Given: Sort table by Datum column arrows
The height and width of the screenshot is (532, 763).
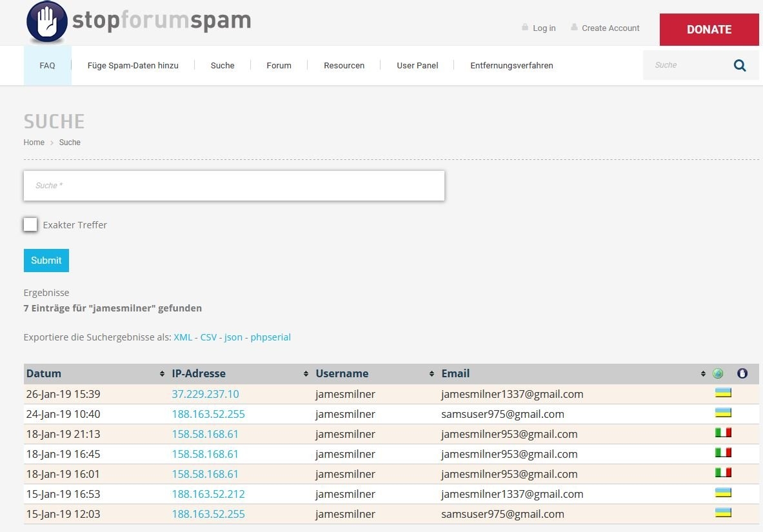Looking at the screenshot, I should tap(161, 374).
